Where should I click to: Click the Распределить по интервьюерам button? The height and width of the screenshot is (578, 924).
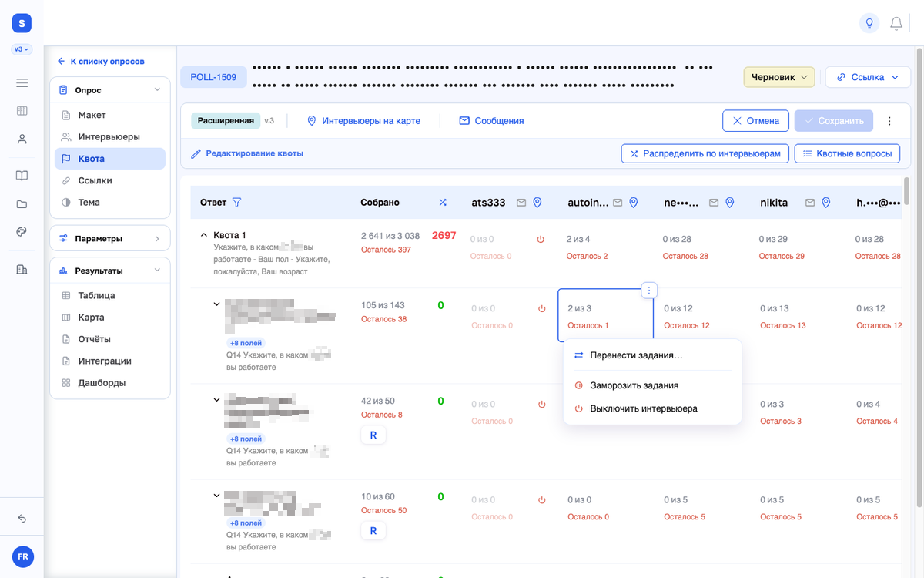(x=705, y=153)
